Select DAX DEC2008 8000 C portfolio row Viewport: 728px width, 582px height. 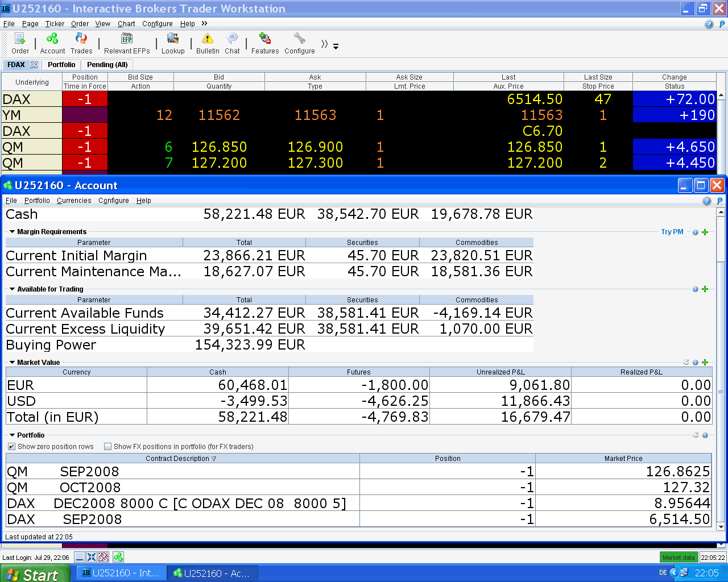359,504
